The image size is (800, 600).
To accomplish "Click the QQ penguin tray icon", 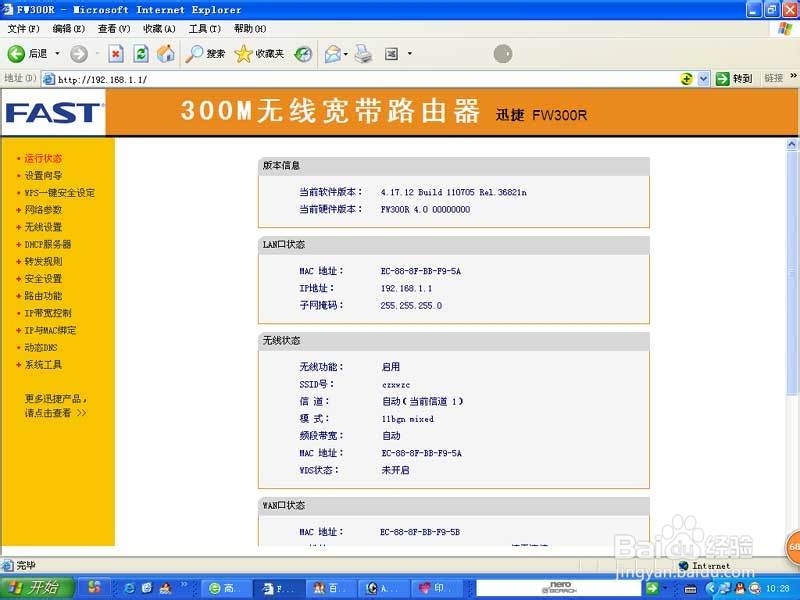I will (740, 589).
